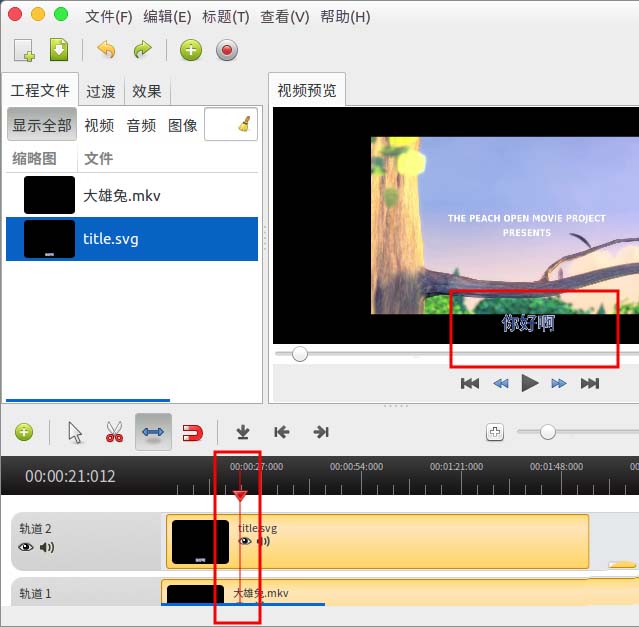Select the razor scissors tool
Viewport: 639px width, 627px height.
(114, 432)
